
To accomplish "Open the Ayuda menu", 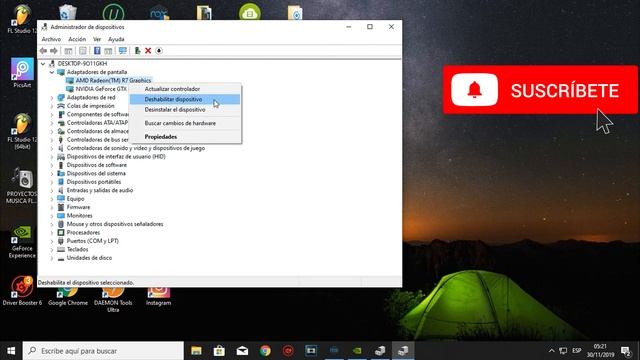I will point(116,39).
